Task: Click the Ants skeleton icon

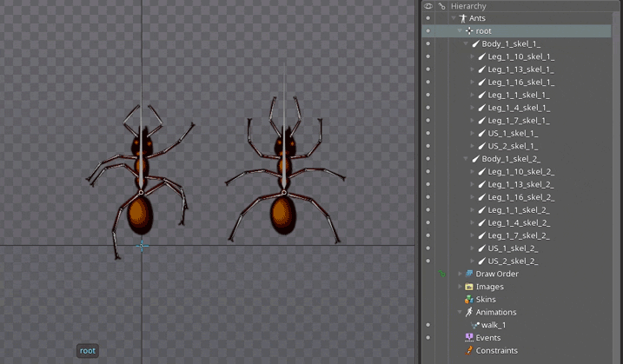Action: point(463,18)
